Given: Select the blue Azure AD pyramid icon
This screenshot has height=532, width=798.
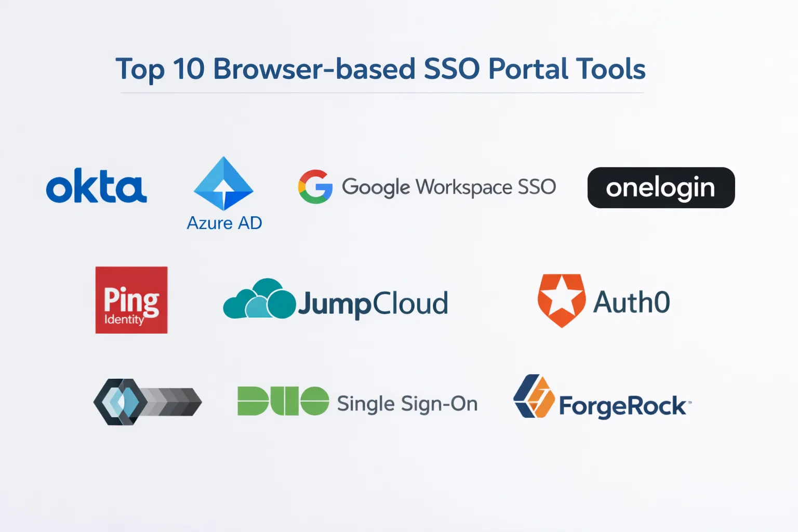Looking at the screenshot, I should [223, 184].
